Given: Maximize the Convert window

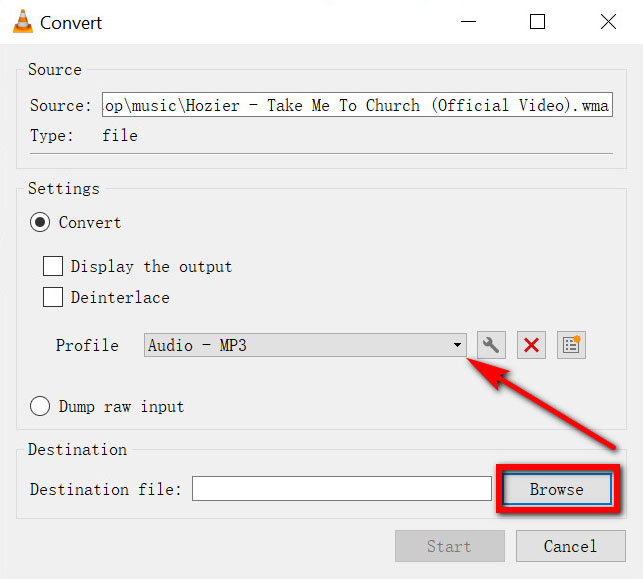Looking at the screenshot, I should coord(537,22).
